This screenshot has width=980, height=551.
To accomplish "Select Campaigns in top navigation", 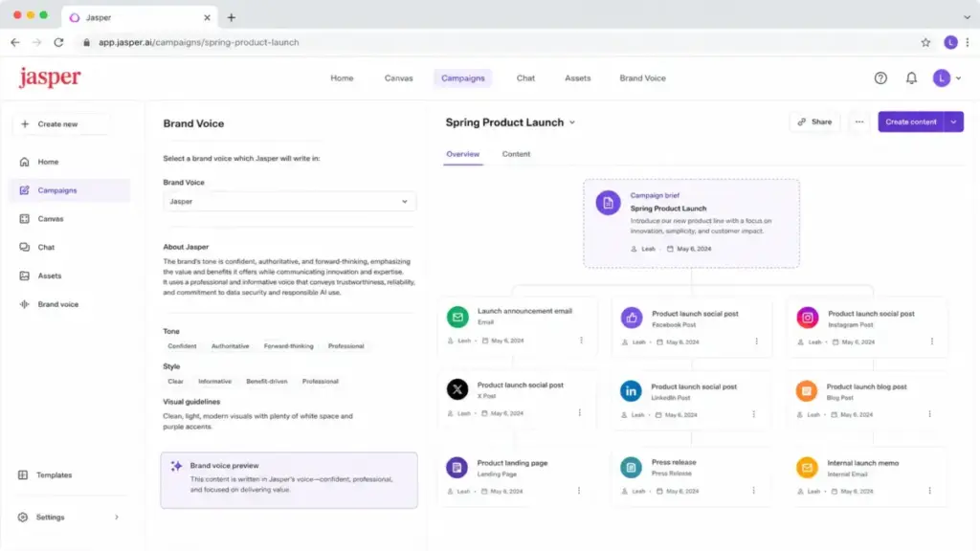I will 463,78.
